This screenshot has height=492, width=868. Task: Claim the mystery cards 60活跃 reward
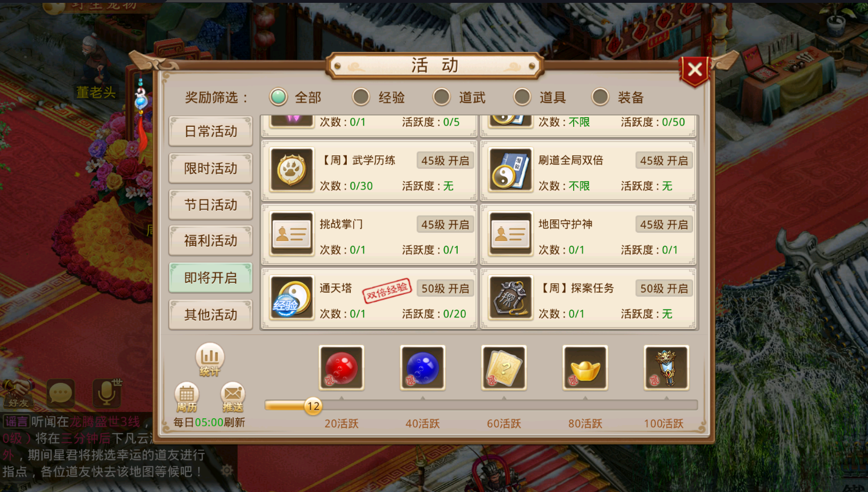(503, 367)
